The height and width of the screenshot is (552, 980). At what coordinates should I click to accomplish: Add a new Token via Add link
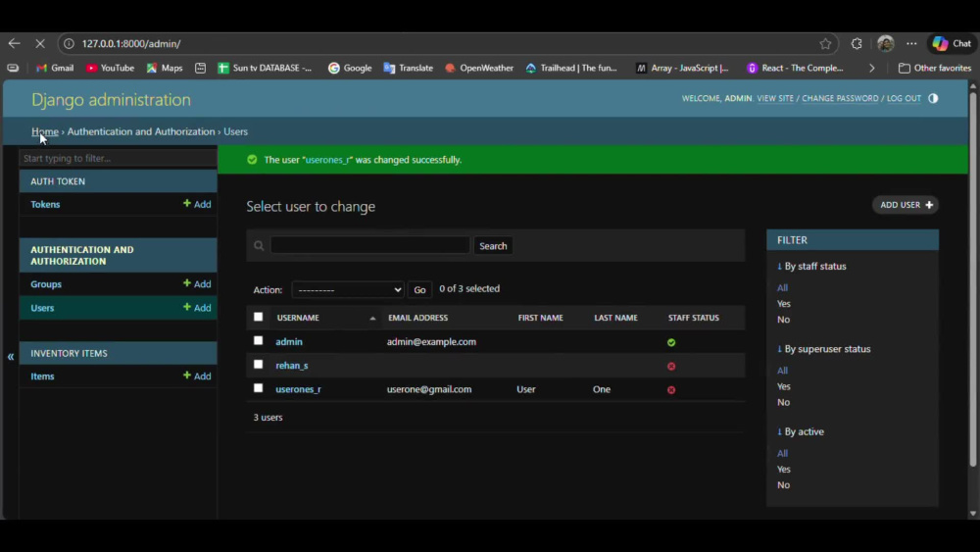197,204
